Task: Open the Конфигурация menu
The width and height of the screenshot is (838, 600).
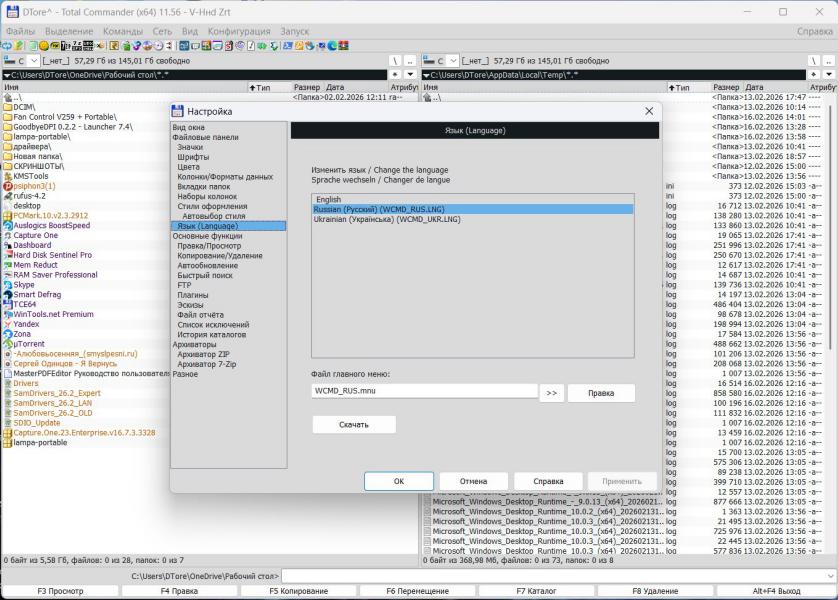Action: click(238, 31)
